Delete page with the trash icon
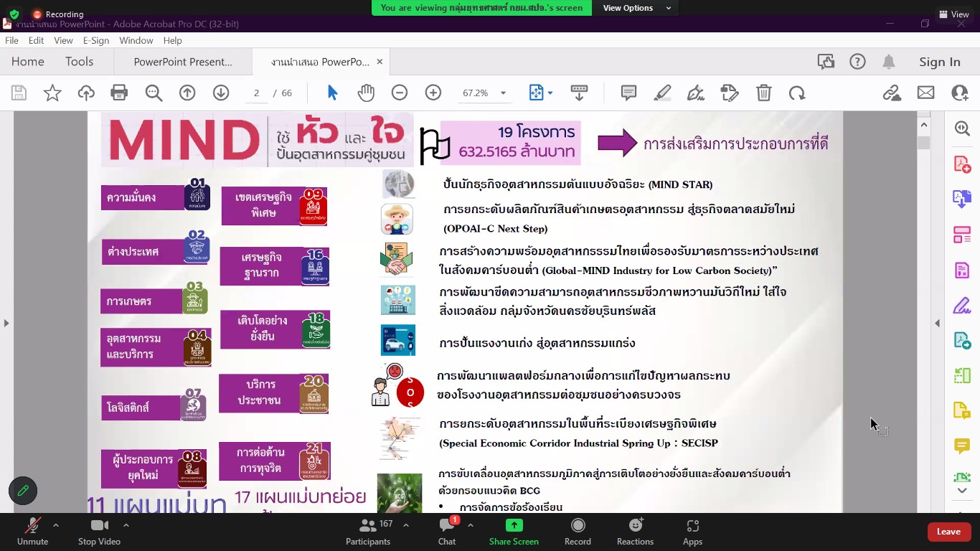Viewport: 980px width, 551px height. click(764, 93)
